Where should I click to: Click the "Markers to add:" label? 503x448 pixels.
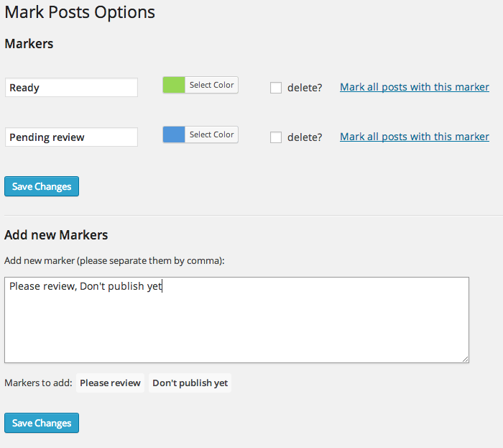click(x=38, y=383)
